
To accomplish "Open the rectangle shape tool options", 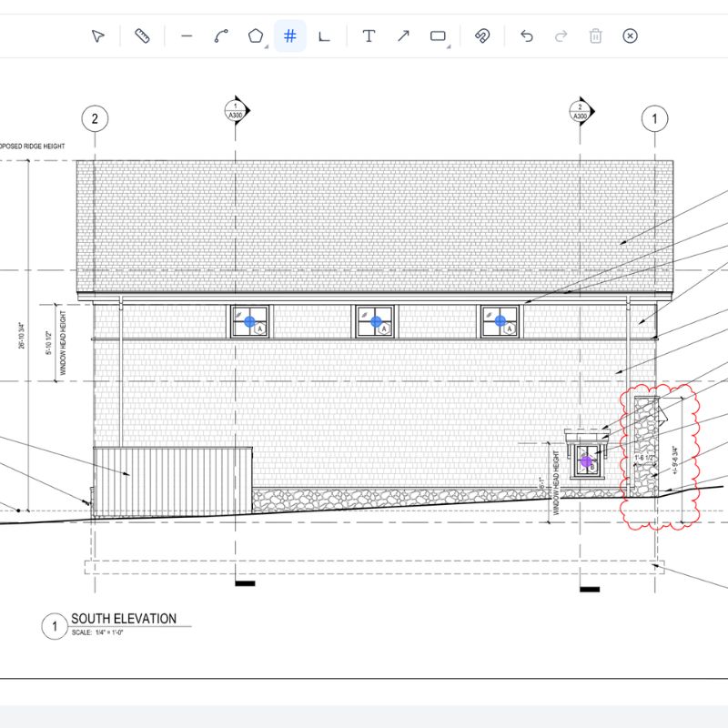I will (438, 36).
